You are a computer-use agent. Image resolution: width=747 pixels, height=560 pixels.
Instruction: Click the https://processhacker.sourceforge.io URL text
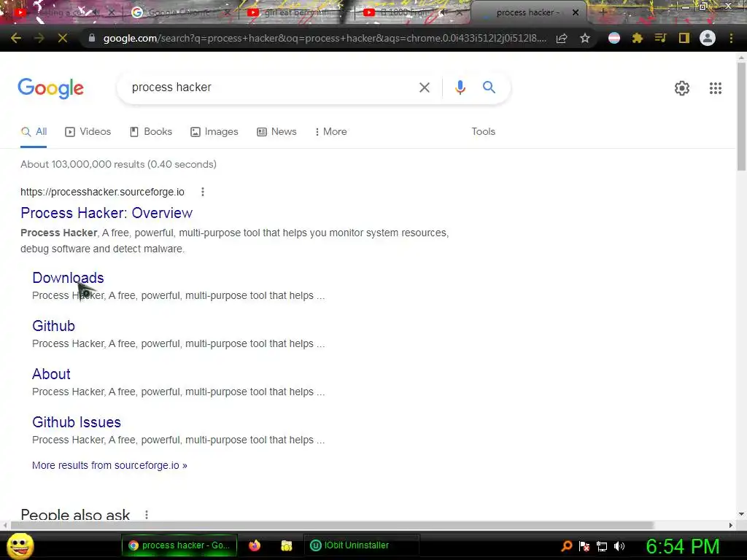[x=102, y=192]
